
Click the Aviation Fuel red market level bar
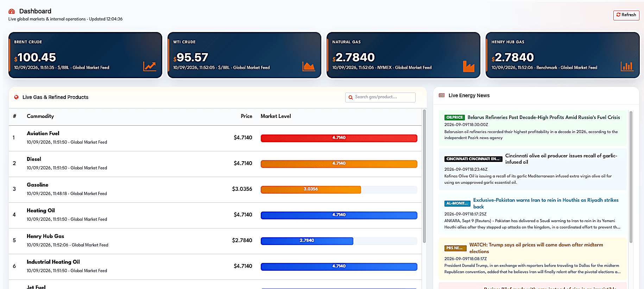pyautogui.click(x=339, y=138)
